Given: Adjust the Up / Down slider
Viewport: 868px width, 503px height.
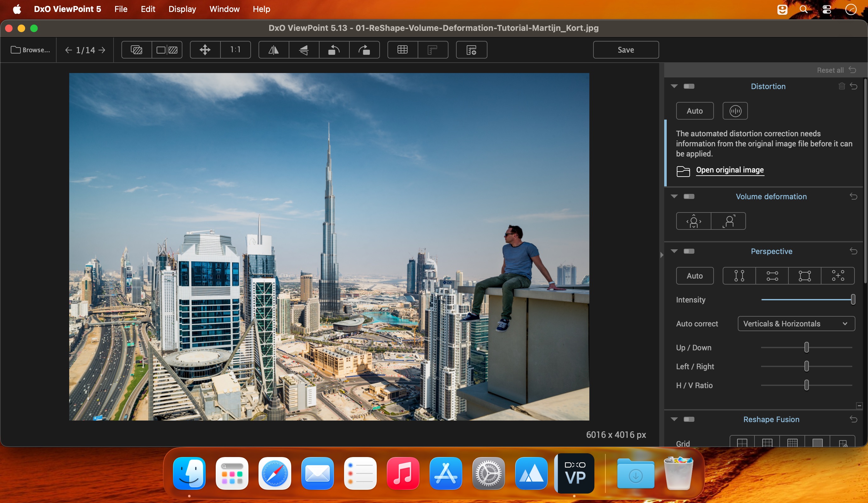Looking at the screenshot, I should point(807,348).
